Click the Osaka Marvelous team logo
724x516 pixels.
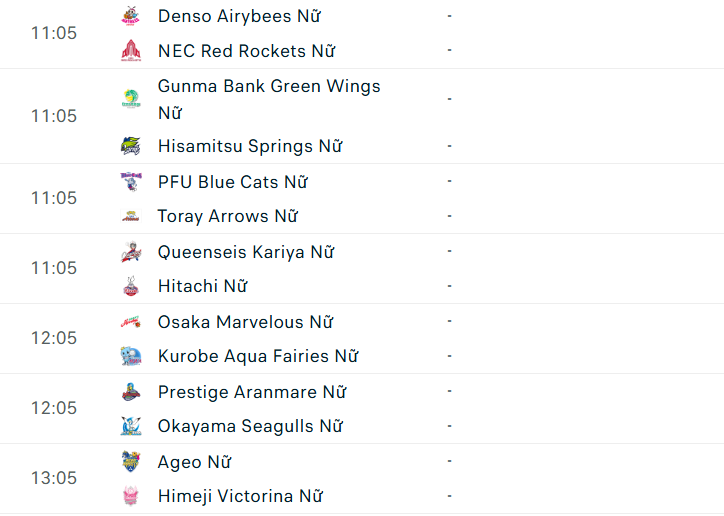tap(131, 322)
